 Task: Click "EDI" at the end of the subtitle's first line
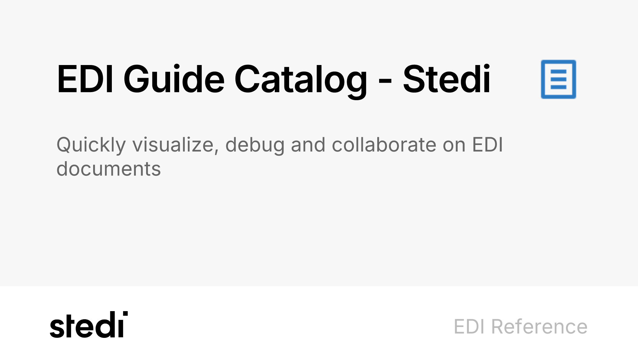[x=488, y=145]
